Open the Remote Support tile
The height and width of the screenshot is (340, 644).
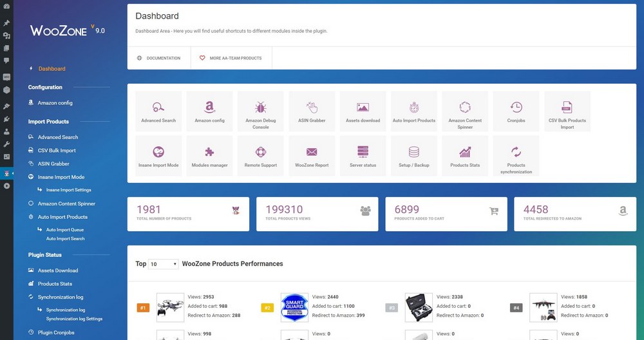tap(260, 156)
